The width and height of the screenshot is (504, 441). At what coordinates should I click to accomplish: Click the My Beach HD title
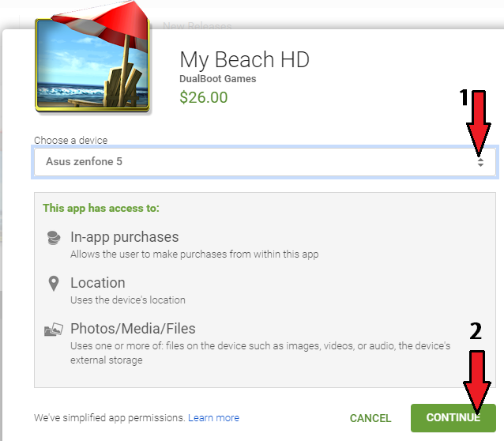coord(245,59)
